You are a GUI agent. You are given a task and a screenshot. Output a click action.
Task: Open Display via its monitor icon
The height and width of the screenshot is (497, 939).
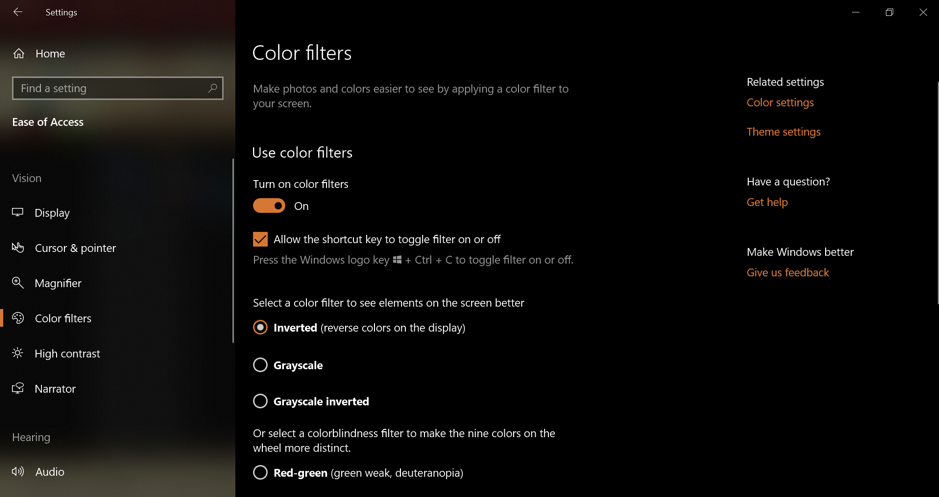pyautogui.click(x=18, y=213)
